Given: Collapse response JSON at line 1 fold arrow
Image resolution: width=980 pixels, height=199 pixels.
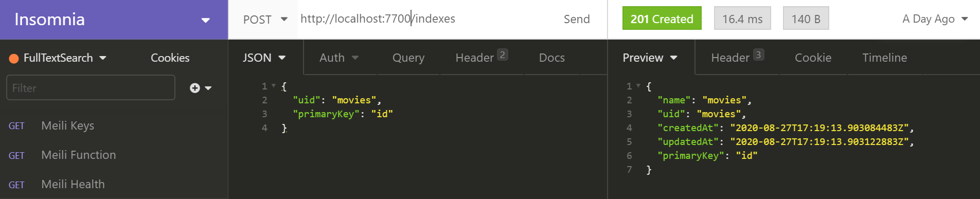Looking at the screenshot, I should pos(638,86).
